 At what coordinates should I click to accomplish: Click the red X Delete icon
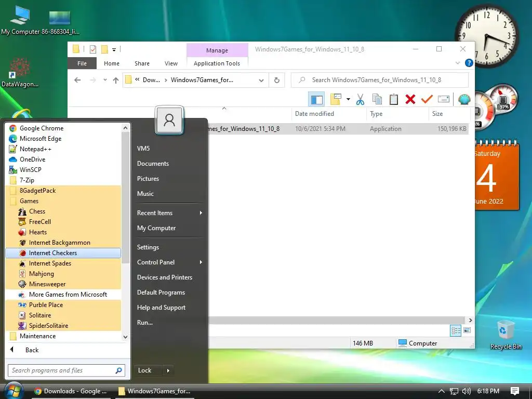coord(410,99)
